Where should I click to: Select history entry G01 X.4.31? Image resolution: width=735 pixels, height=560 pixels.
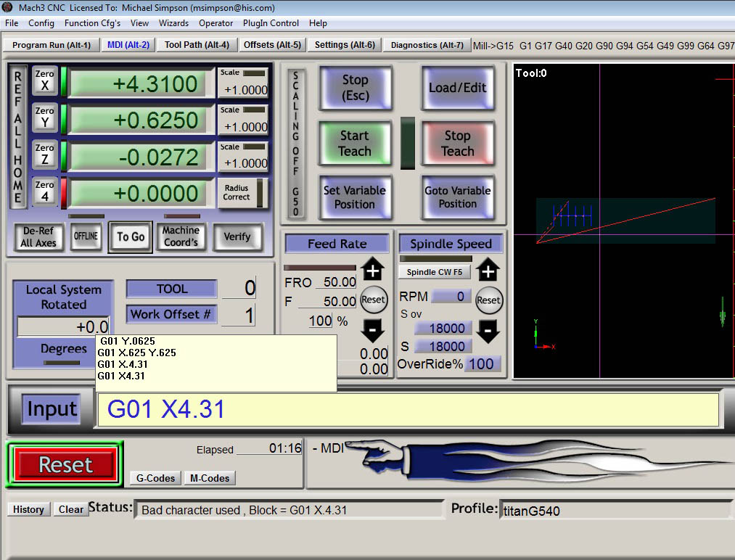point(123,364)
